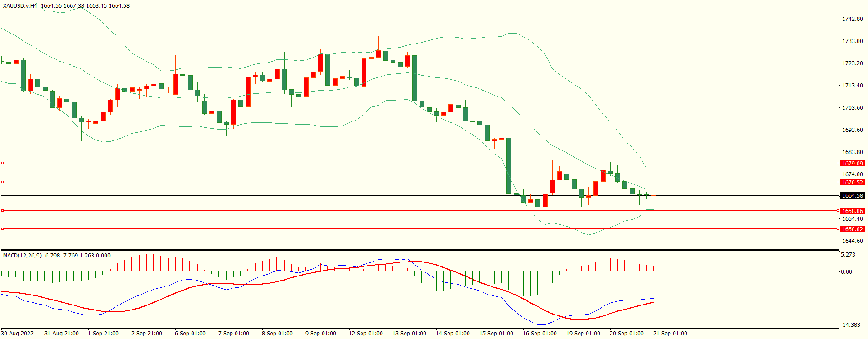
Task: Click the 1703.60 price axis value
Action: [852, 108]
